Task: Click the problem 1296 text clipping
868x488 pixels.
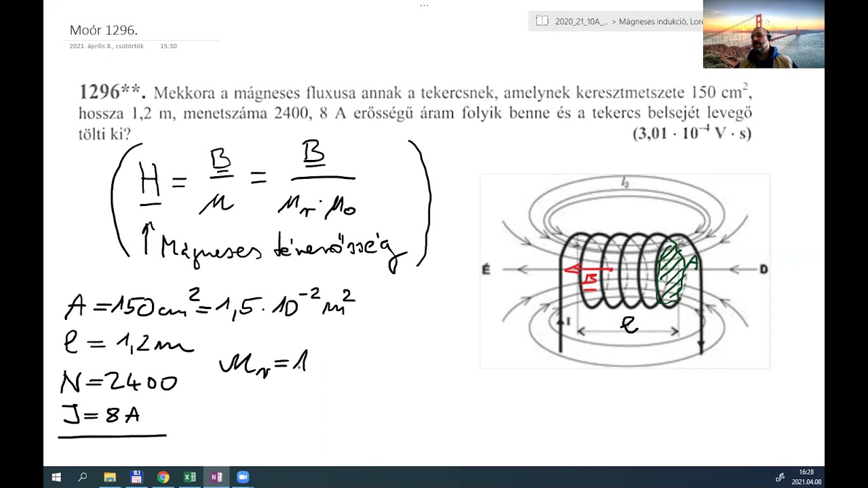Action: click(x=415, y=112)
